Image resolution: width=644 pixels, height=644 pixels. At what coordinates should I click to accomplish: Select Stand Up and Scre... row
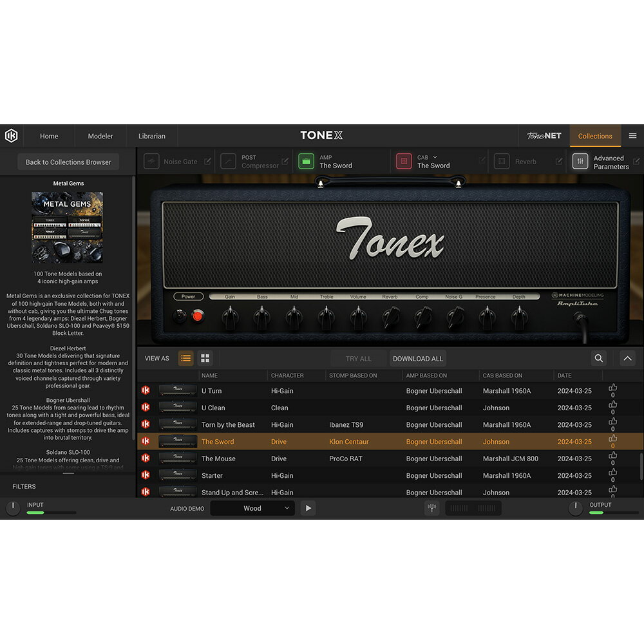click(390, 491)
